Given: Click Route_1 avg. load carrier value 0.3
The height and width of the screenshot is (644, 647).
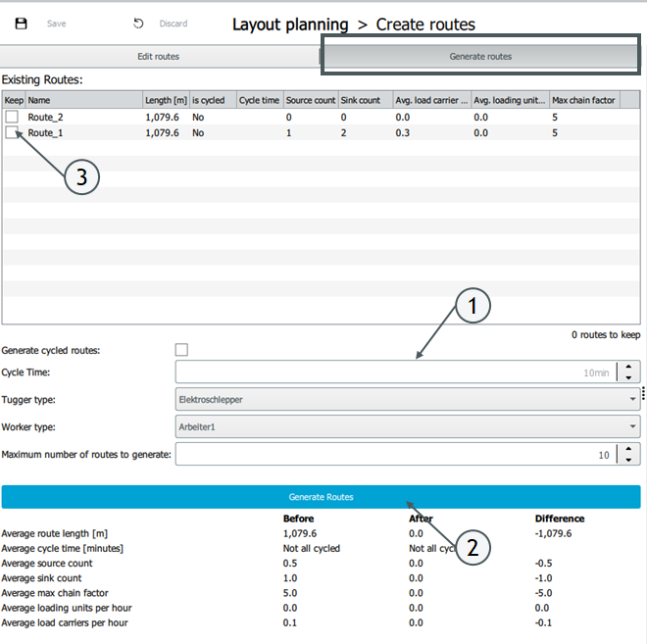Looking at the screenshot, I should (402, 133).
